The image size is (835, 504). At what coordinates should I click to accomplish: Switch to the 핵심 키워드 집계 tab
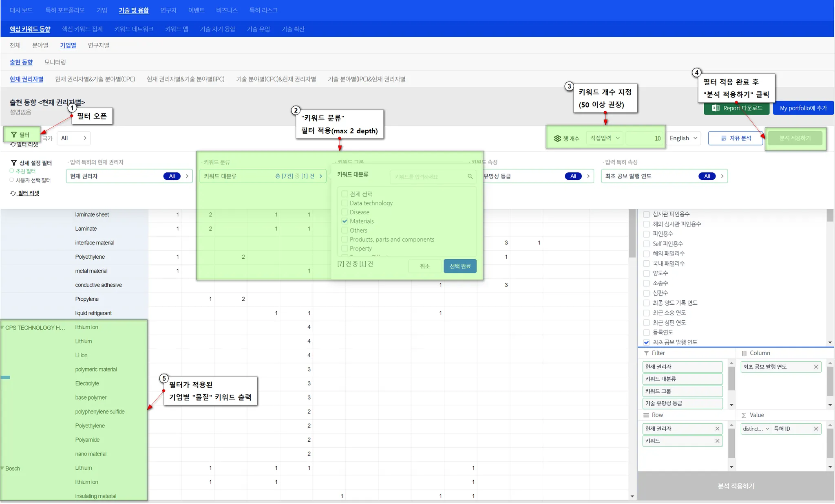[x=82, y=29]
